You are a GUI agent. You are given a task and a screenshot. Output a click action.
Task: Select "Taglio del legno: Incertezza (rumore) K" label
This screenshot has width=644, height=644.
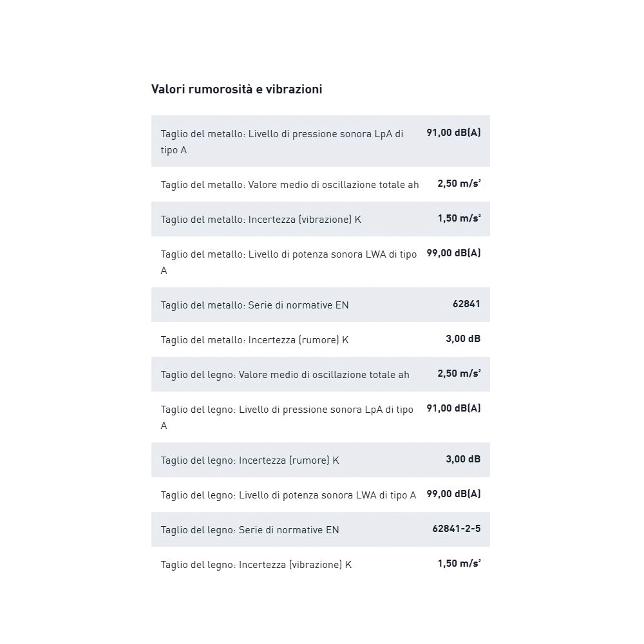[x=250, y=460]
